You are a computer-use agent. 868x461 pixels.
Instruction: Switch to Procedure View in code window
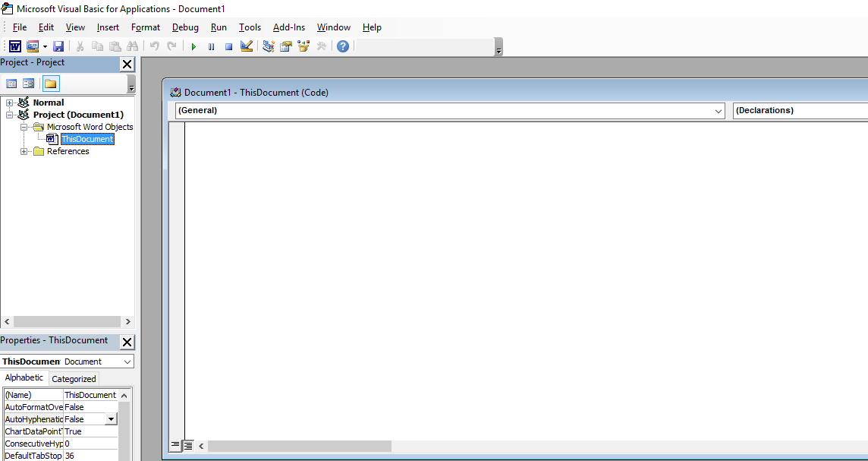click(175, 445)
